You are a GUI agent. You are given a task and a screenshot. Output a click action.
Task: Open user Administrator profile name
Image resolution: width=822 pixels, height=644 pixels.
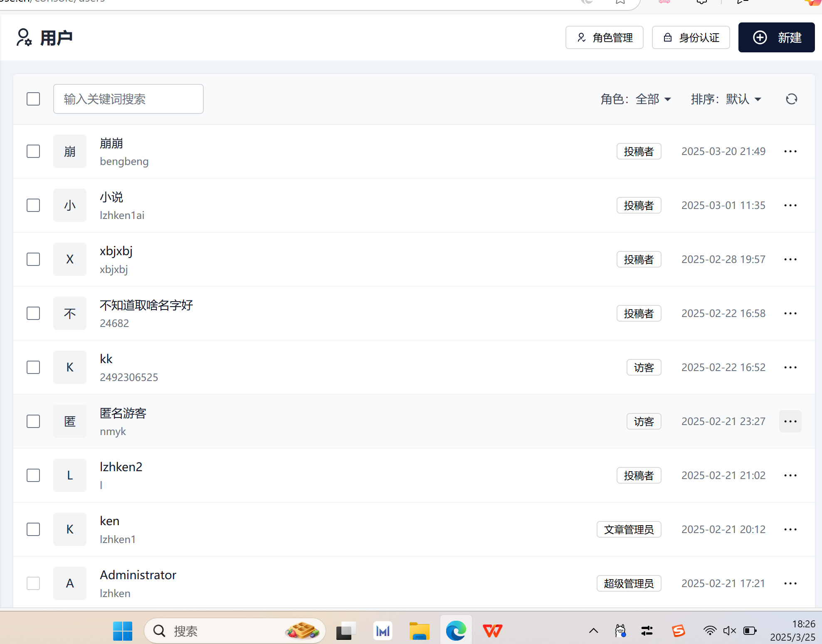click(138, 575)
